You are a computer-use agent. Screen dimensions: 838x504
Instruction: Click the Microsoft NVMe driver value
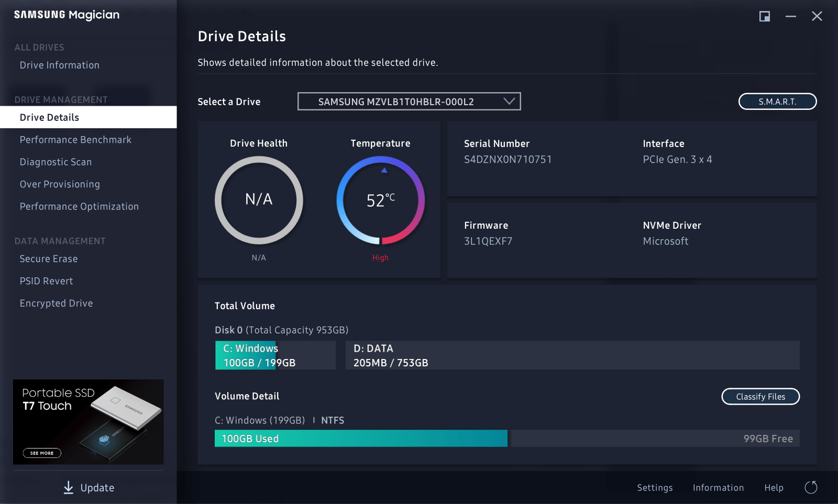pos(666,241)
